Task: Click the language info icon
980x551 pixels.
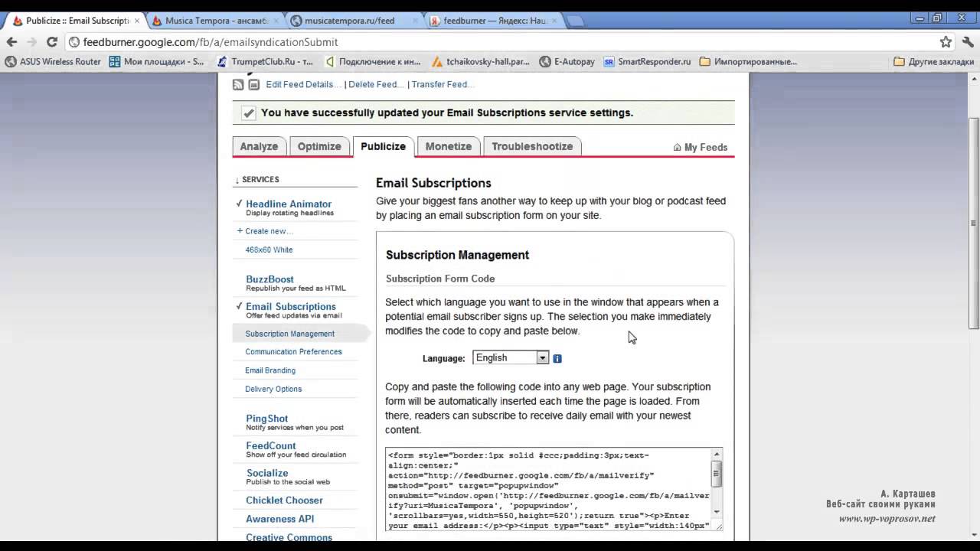Action: click(557, 358)
